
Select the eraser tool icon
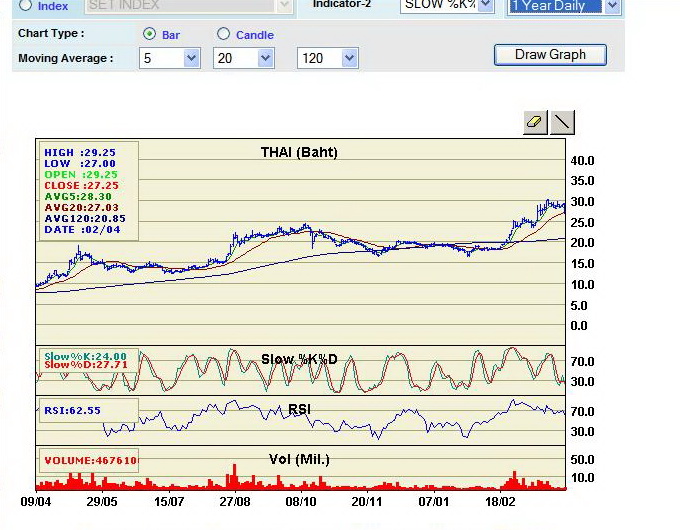point(536,122)
